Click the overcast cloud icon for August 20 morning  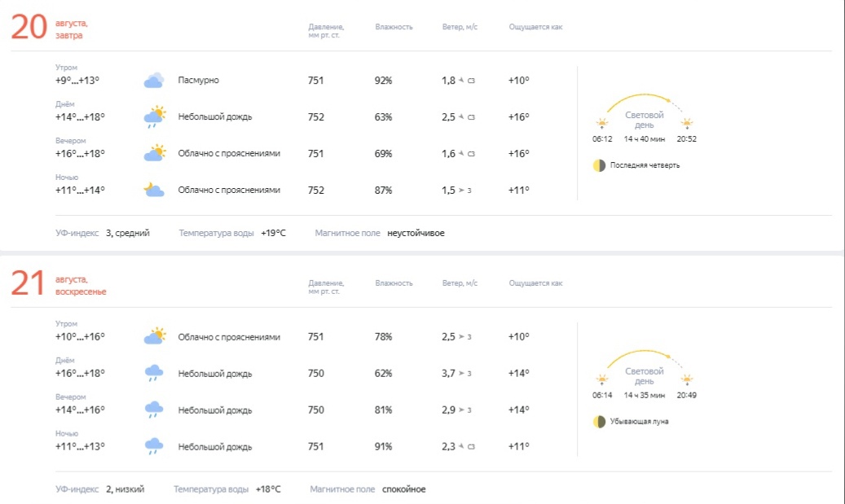pyautogui.click(x=154, y=80)
